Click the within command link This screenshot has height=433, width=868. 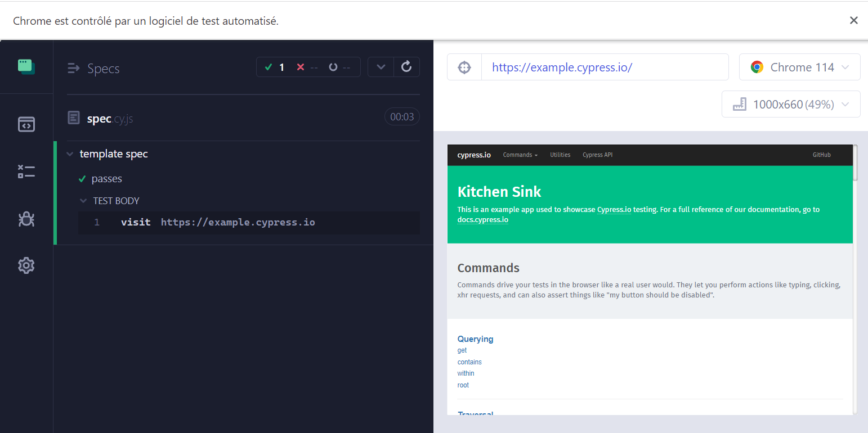[466, 373]
